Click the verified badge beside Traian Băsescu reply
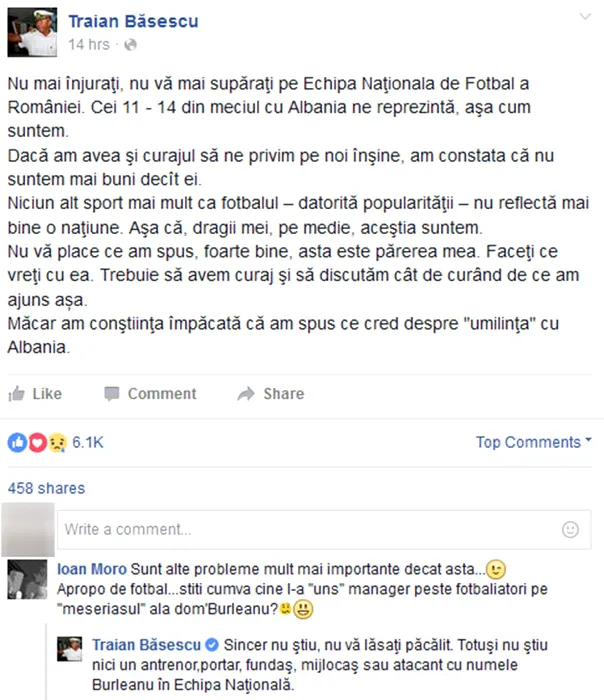604x700 pixels. click(212, 645)
